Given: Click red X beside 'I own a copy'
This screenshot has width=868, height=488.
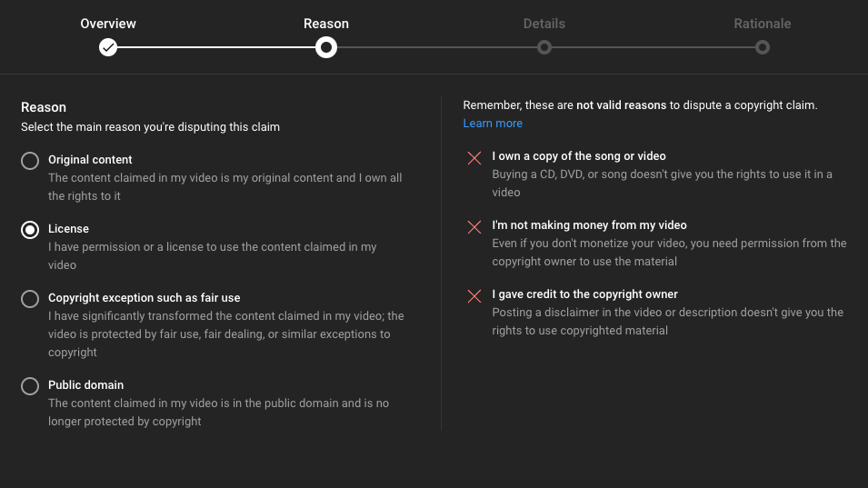Looking at the screenshot, I should 474,158.
